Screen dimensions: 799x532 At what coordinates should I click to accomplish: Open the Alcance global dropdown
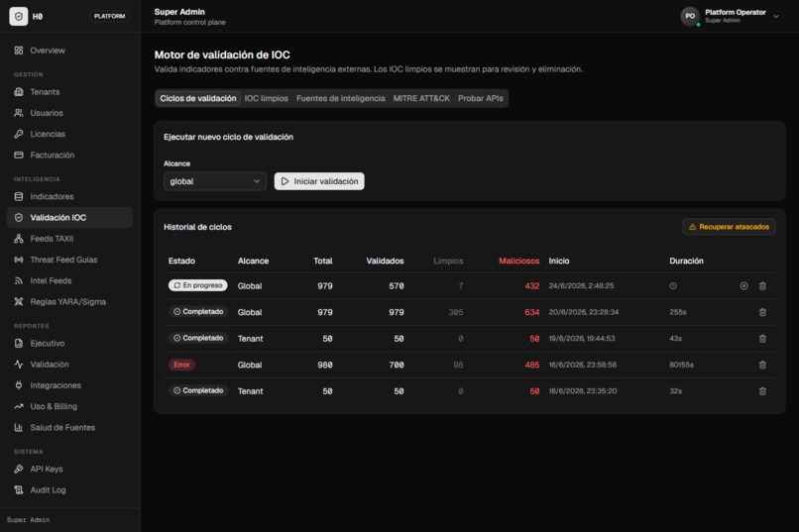click(214, 181)
